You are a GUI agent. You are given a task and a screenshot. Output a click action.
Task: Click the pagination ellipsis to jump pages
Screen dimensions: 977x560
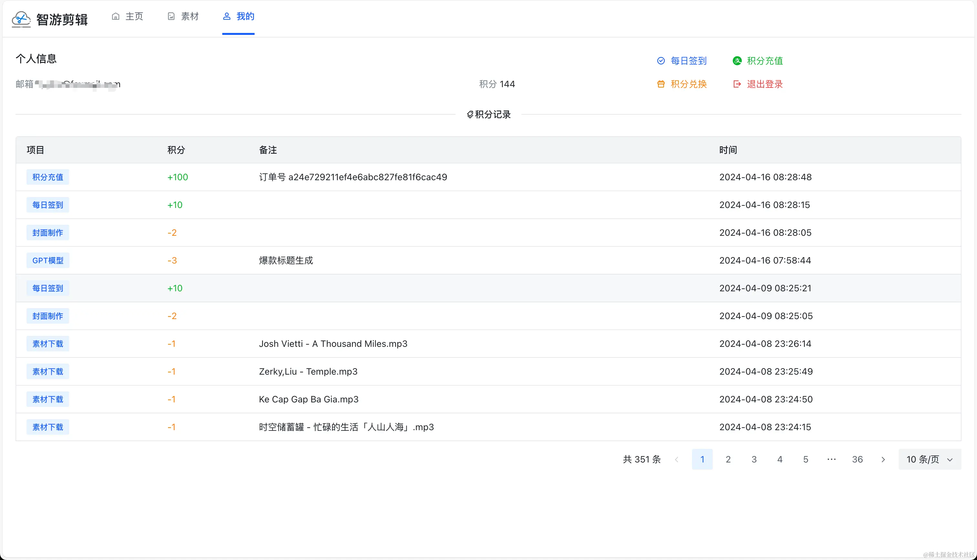coord(831,459)
